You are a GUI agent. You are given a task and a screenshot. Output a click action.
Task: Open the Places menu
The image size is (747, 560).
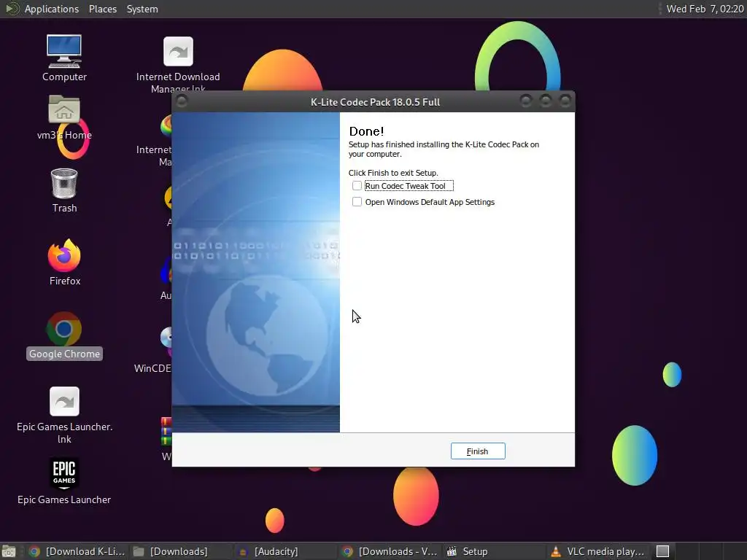point(102,9)
